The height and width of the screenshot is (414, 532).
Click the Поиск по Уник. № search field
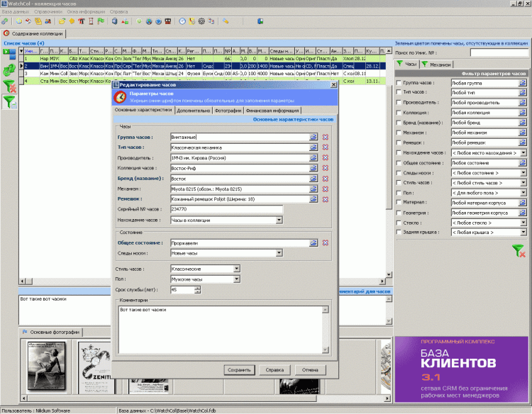click(x=499, y=52)
